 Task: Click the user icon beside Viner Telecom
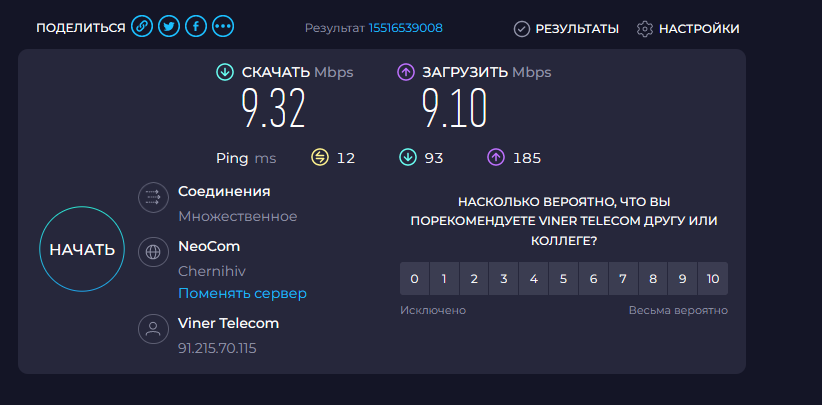pos(153,329)
